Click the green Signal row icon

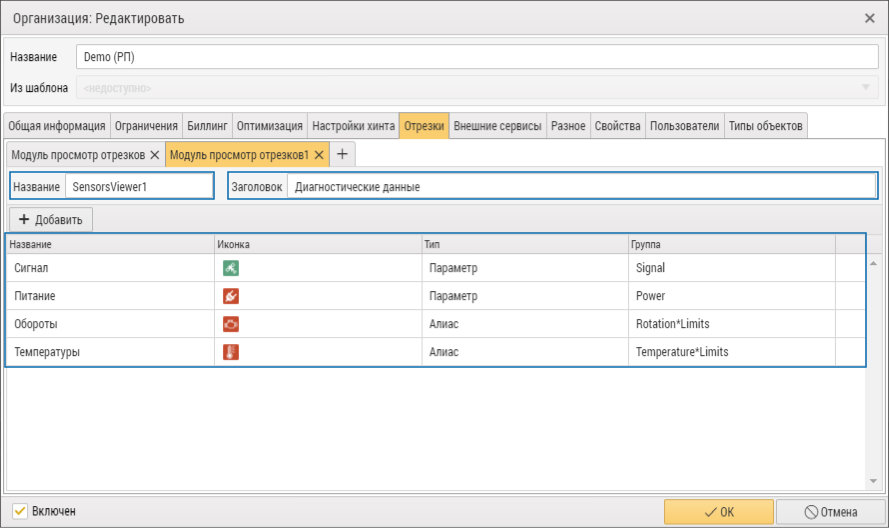point(231,268)
